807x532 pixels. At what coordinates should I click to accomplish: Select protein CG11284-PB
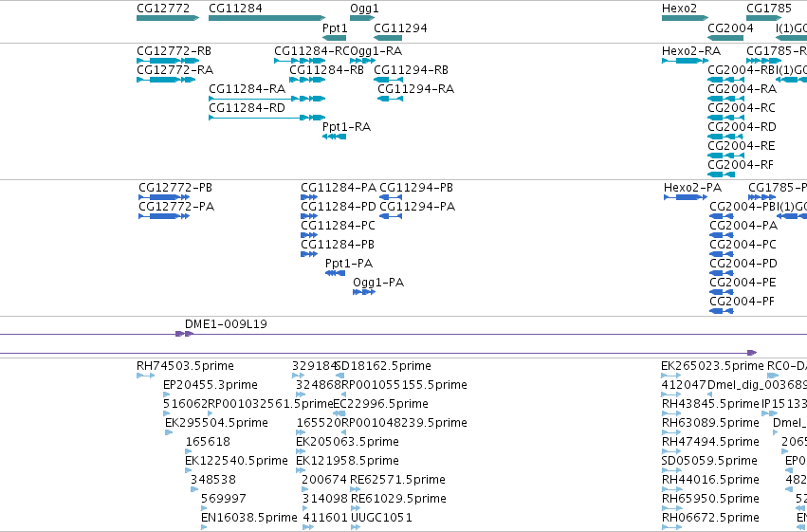pos(309,254)
